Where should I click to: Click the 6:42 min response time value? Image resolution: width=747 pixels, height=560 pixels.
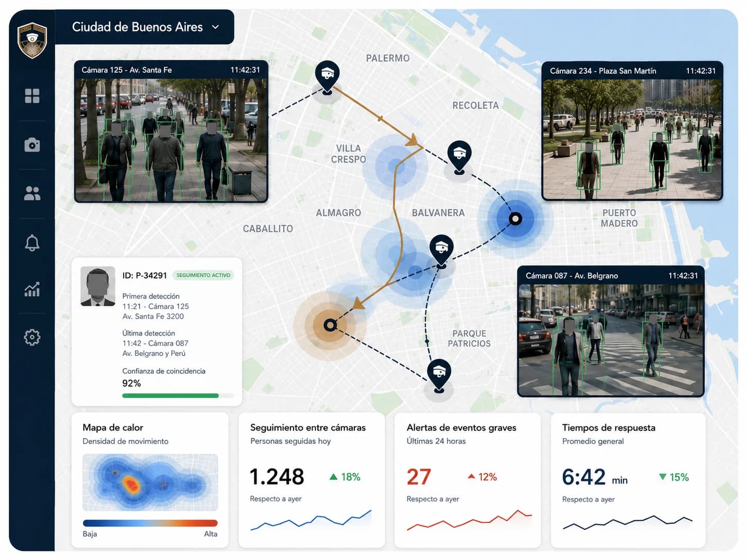tap(595, 477)
